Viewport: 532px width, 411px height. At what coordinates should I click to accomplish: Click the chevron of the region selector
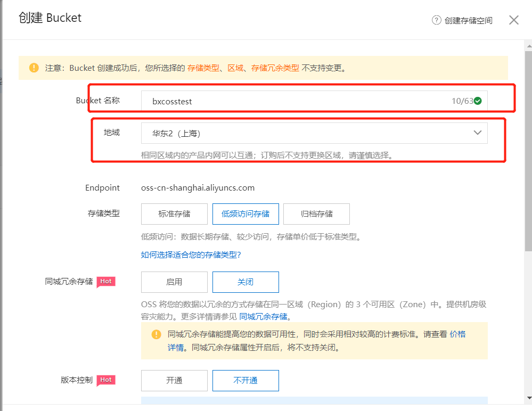pyautogui.click(x=477, y=133)
